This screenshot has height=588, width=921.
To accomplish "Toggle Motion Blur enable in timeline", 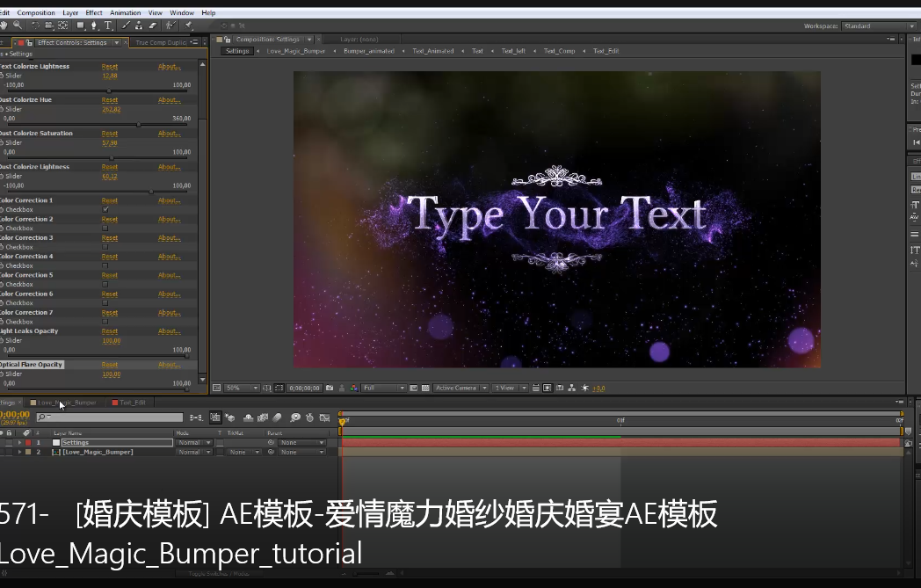I will coord(277,417).
